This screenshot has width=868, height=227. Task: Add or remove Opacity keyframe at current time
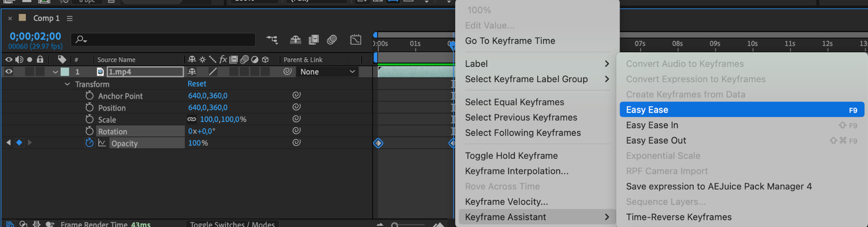[x=19, y=143]
